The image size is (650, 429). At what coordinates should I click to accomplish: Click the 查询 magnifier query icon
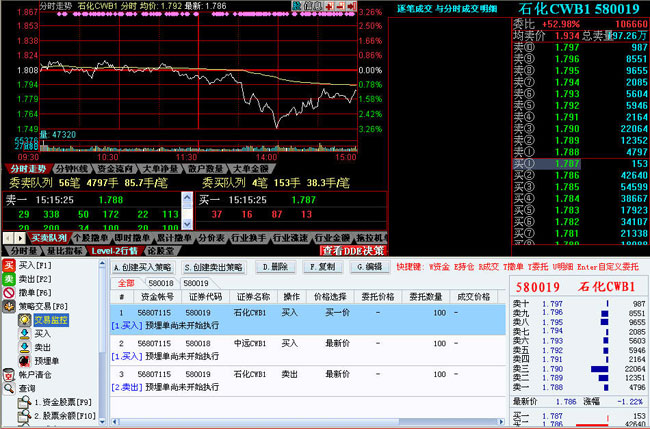click(10, 388)
